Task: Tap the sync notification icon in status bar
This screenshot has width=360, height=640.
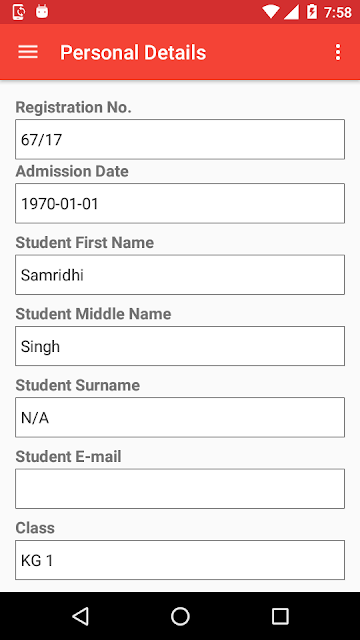Action: pyautogui.click(x=19, y=12)
